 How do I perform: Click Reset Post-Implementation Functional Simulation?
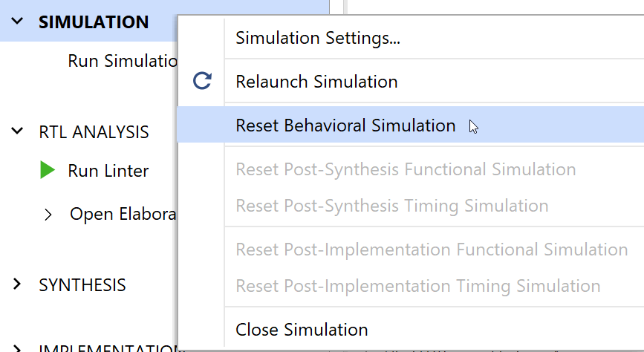[x=432, y=250]
